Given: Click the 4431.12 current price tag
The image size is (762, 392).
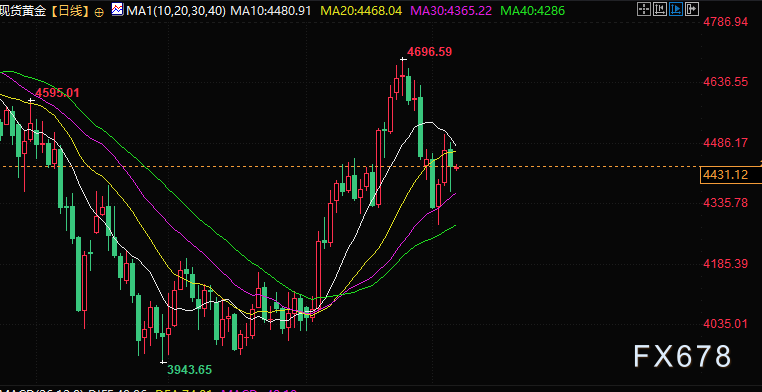Looking at the screenshot, I should 731,175.
